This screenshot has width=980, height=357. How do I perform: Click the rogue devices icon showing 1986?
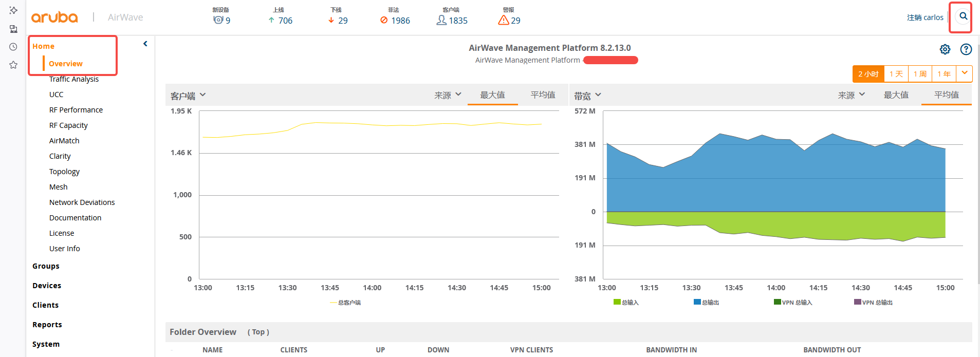(x=384, y=20)
